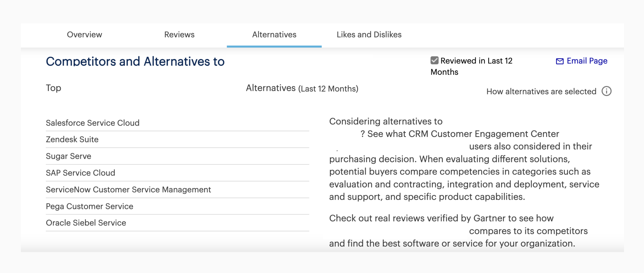This screenshot has height=273, width=644.
Task: Select Oracle Siebel Service entry
Action: pos(86,223)
